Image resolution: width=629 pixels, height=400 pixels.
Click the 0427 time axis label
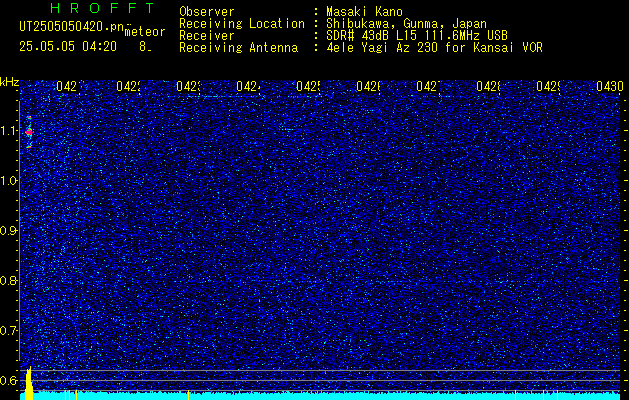point(428,86)
